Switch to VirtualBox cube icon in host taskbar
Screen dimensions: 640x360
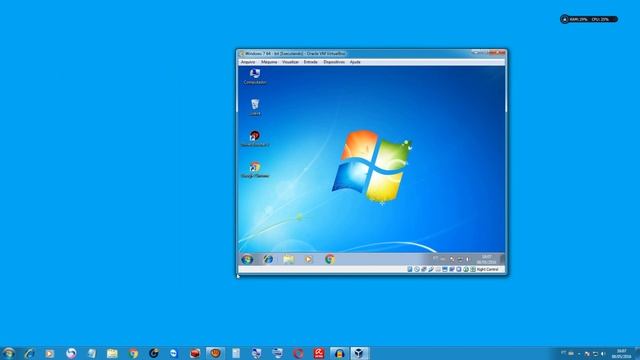coord(359,353)
